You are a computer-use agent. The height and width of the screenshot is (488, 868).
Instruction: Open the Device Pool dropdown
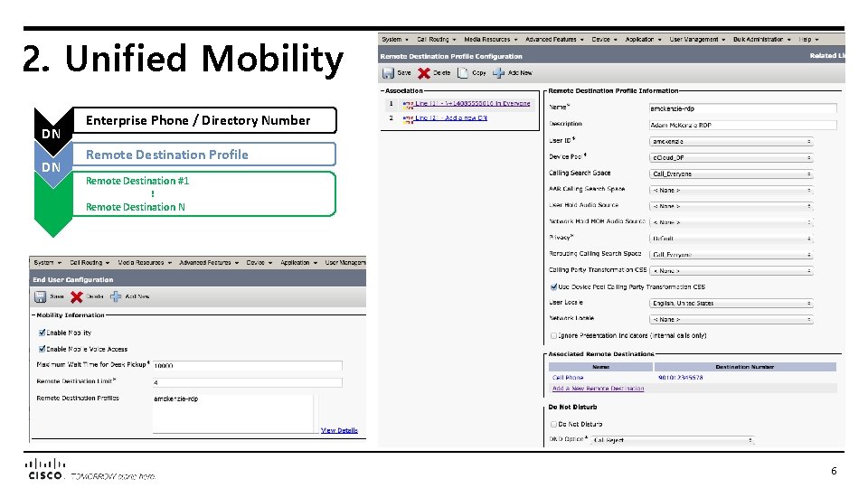tap(731, 157)
